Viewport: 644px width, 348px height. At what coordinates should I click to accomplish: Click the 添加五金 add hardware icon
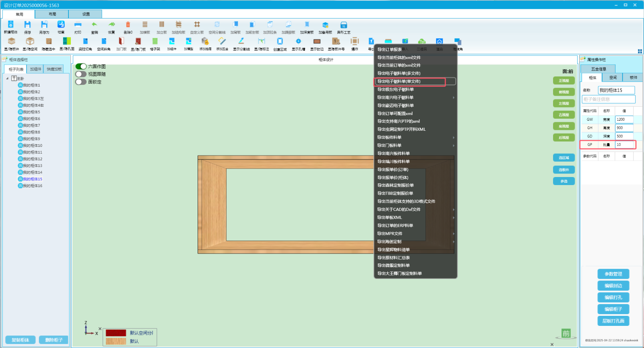tap(222, 41)
